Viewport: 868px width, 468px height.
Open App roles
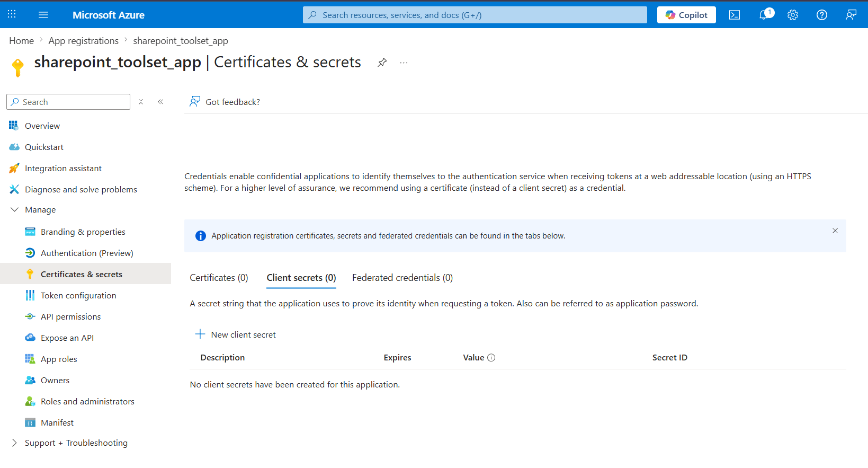[59, 359]
